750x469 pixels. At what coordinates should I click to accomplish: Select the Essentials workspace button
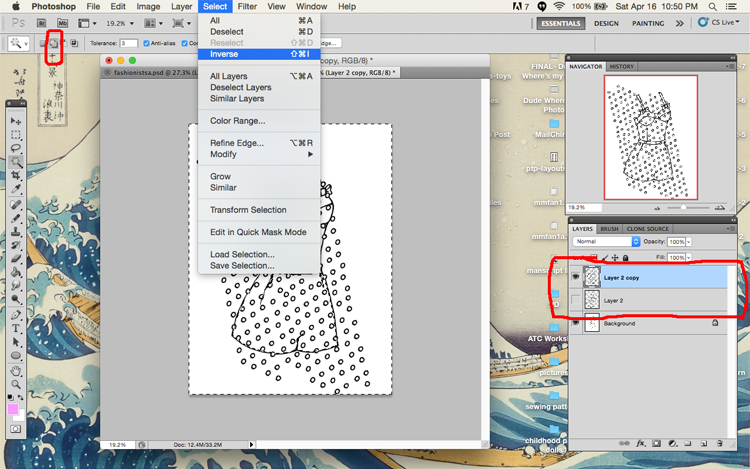click(561, 23)
